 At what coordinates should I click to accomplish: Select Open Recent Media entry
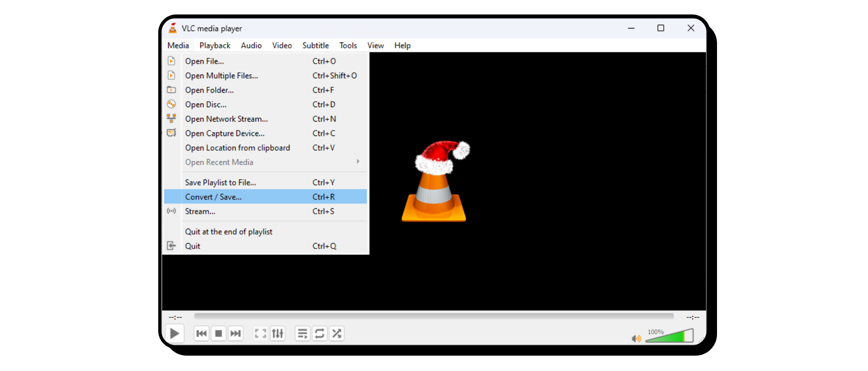pyautogui.click(x=265, y=162)
